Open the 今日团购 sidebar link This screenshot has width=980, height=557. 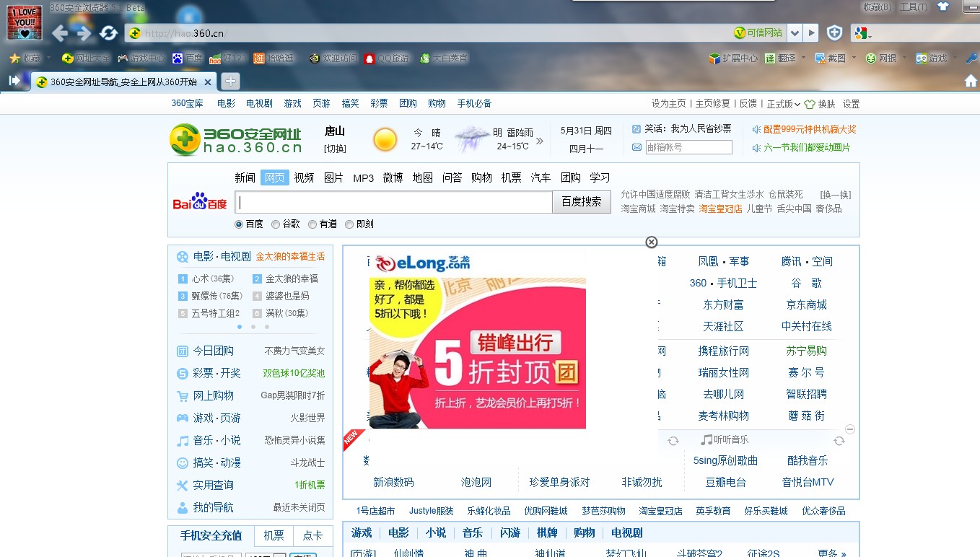pos(213,351)
